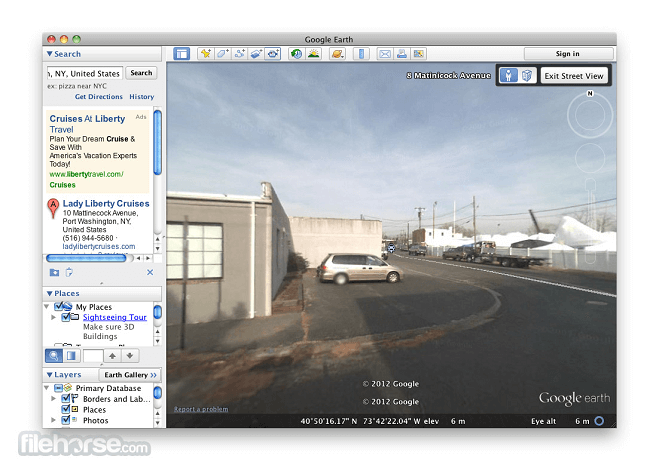This screenshot has height=474, width=650.
Task: Open Earth Gallery
Action: pyautogui.click(x=130, y=375)
